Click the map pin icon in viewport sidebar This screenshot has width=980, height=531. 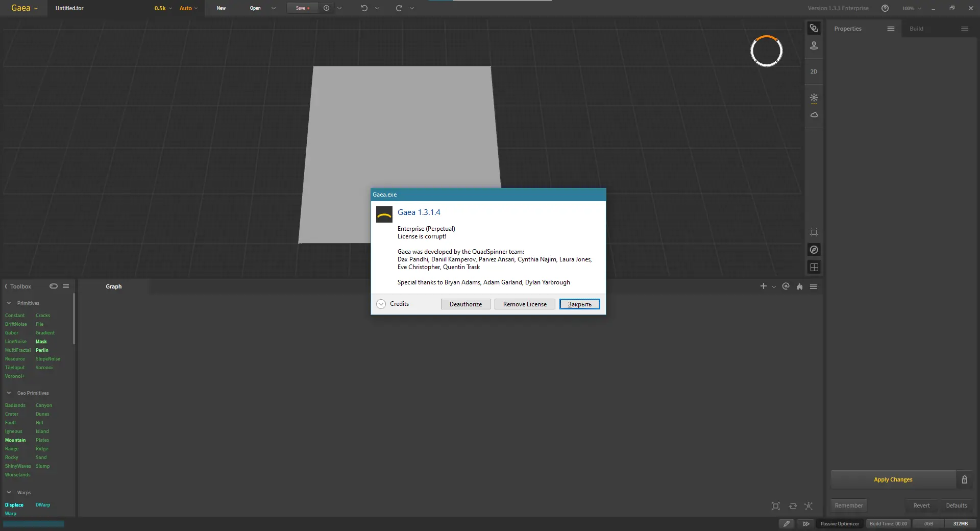tap(814, 46)
